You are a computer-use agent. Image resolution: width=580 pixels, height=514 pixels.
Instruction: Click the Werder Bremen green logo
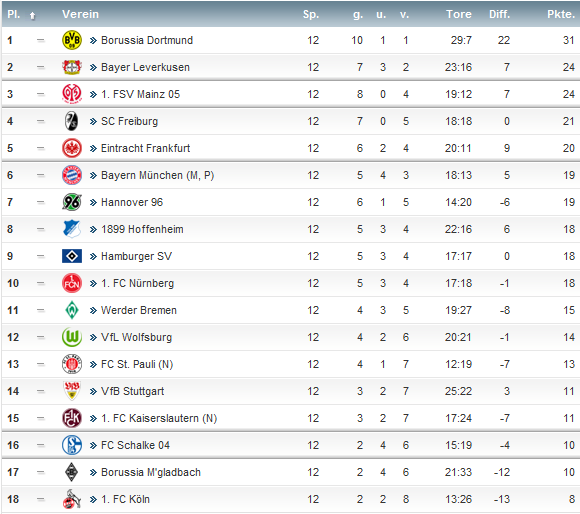72,310
